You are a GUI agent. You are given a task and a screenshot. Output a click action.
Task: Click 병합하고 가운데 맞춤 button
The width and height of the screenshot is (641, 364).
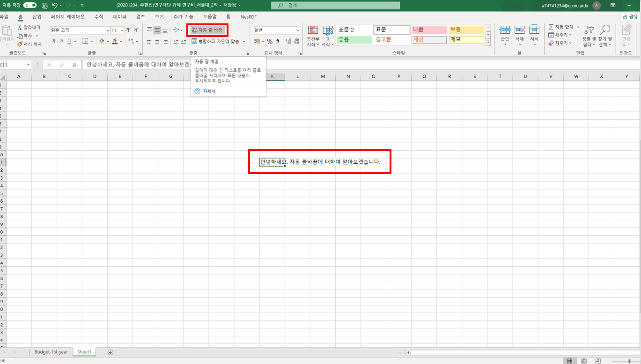click(215, 42)
